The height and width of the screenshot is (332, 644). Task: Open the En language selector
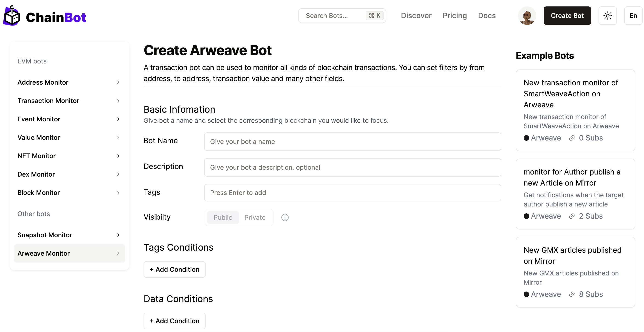click(633, 16)
